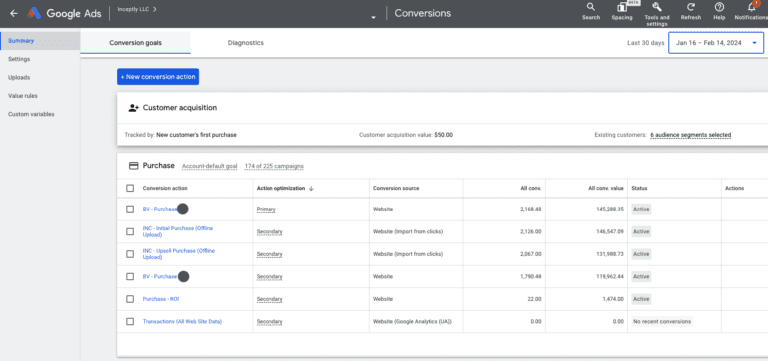Open the Notifications bell
This screenshot has height=361, width=768.
click(x=751, y=7)
